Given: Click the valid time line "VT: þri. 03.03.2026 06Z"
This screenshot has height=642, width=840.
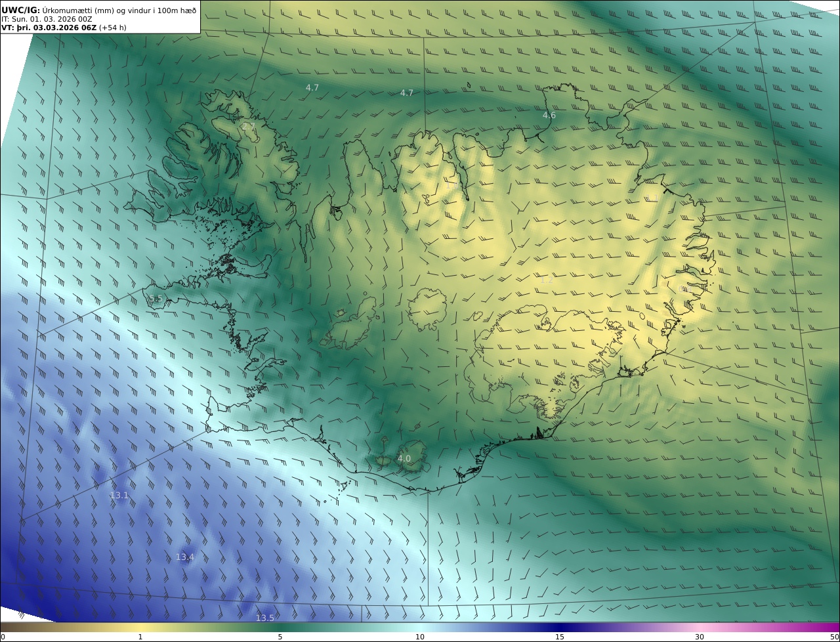Looking at the screenshot, I should (49, 28).
